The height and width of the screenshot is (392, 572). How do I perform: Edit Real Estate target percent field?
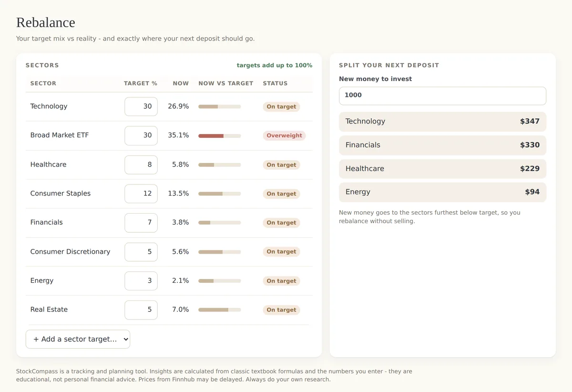tap(141, 310)
